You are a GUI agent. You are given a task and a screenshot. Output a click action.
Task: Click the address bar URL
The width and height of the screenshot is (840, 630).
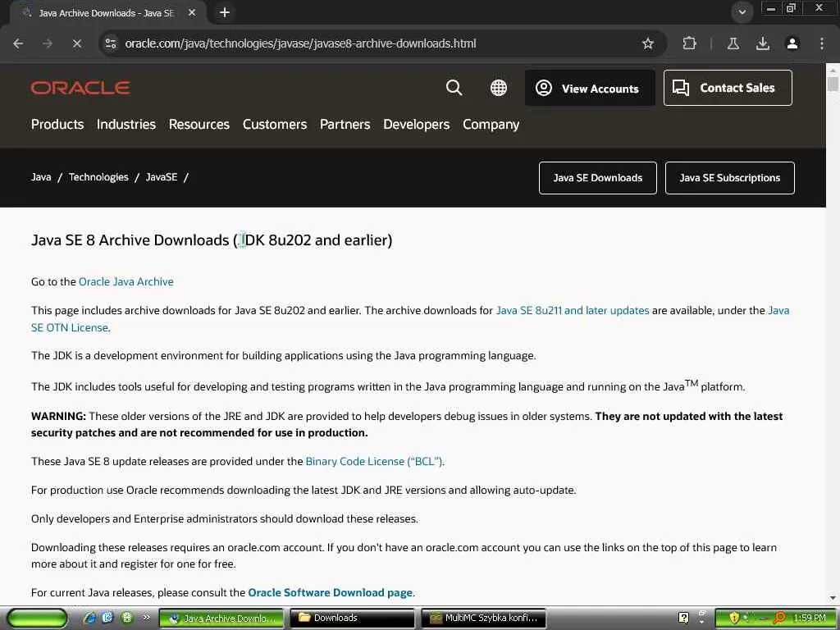pos(300,43)
